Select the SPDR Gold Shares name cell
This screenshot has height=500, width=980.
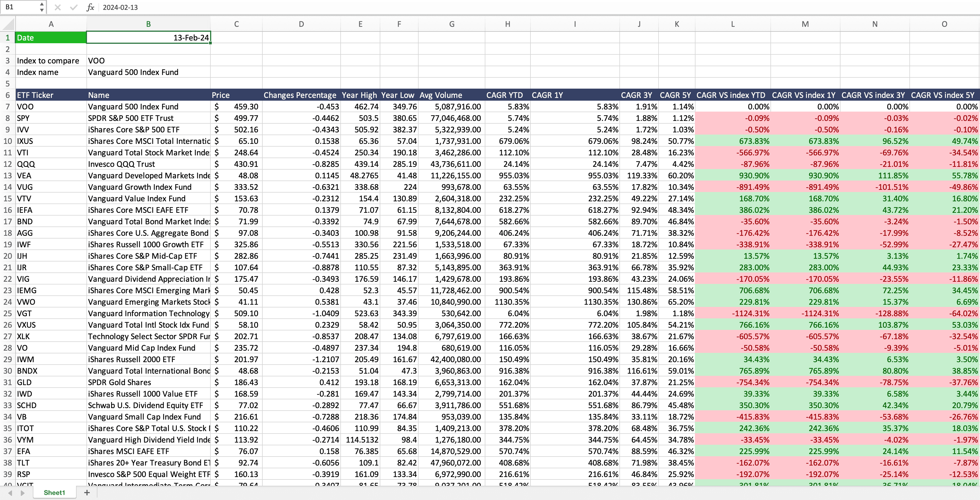148,382
